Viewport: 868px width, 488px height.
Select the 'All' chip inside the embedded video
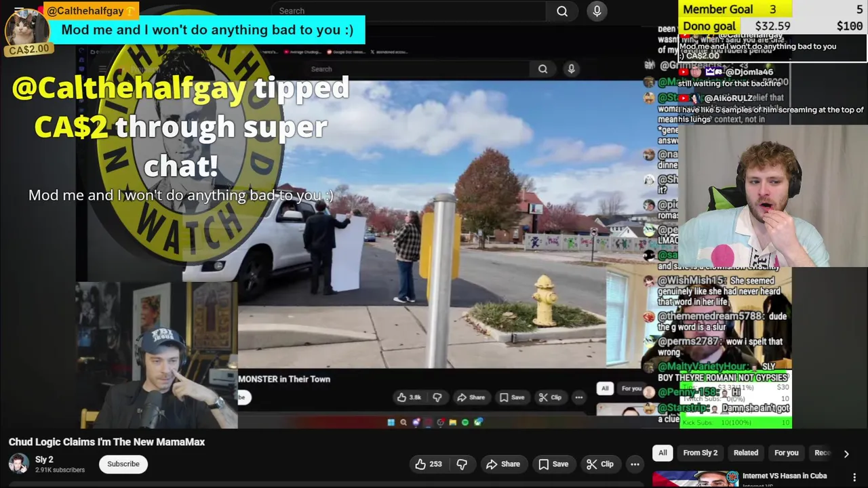point(605,388)
